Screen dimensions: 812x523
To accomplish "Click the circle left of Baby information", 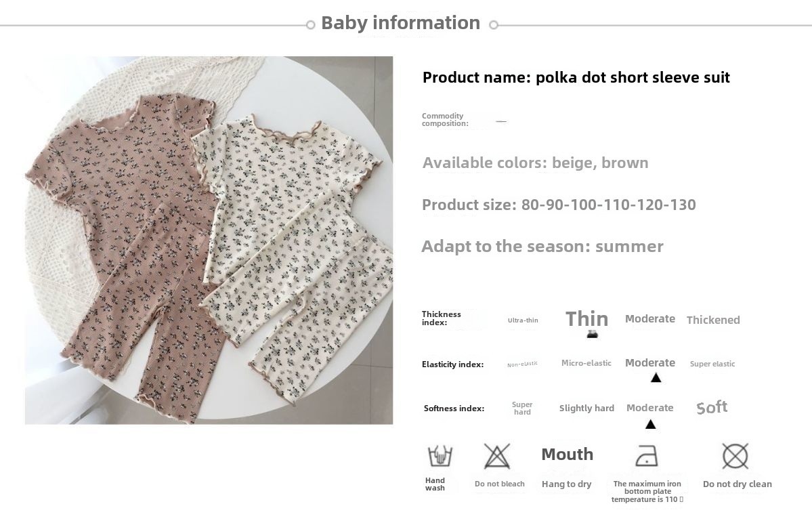I will pos(310,25).
